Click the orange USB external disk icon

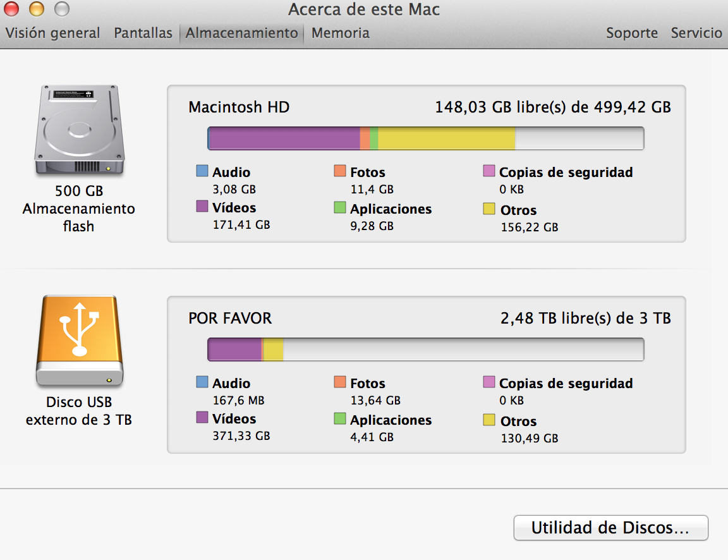point(79,341)
